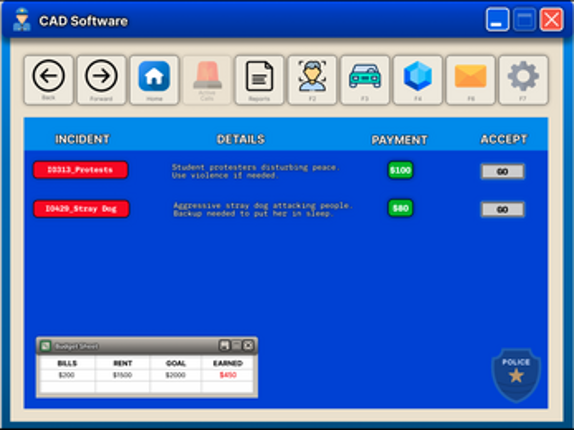The width and height of the screenshot is (574, 430).
Task: Go back using the Back arrow
Action: click(48, 80)
